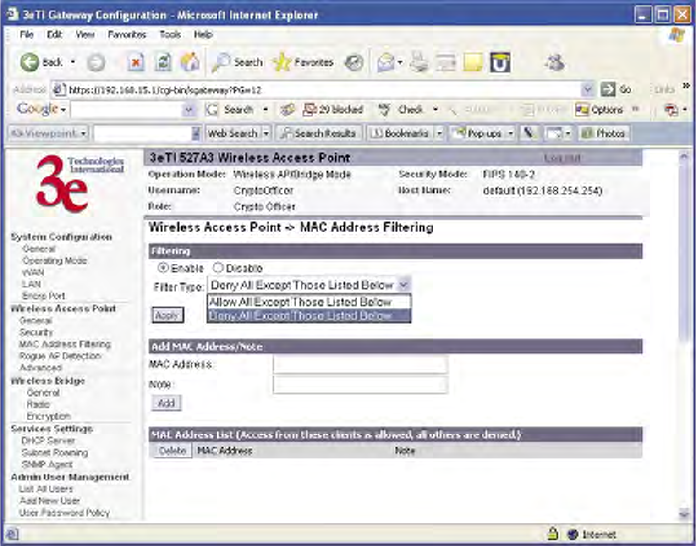Open User Password Policy link
Image resolution: width=696 pixels, height=546 pixels.
[x=64, y=513]
